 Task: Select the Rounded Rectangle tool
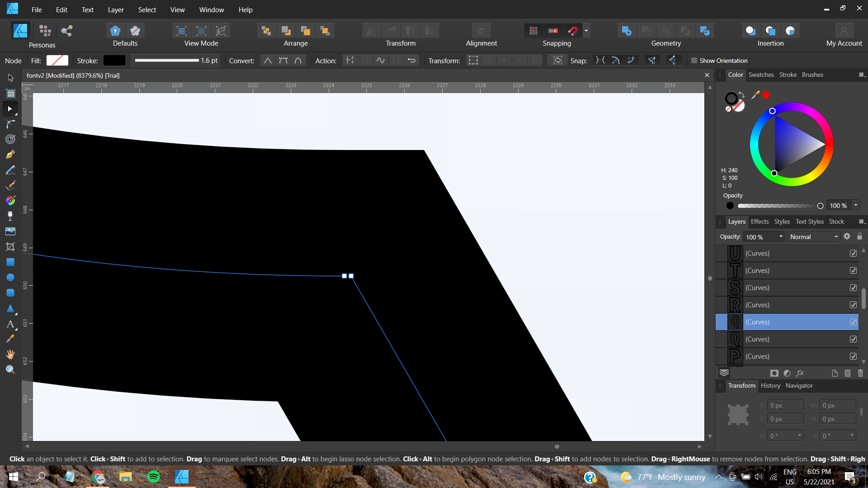[10, 293]
